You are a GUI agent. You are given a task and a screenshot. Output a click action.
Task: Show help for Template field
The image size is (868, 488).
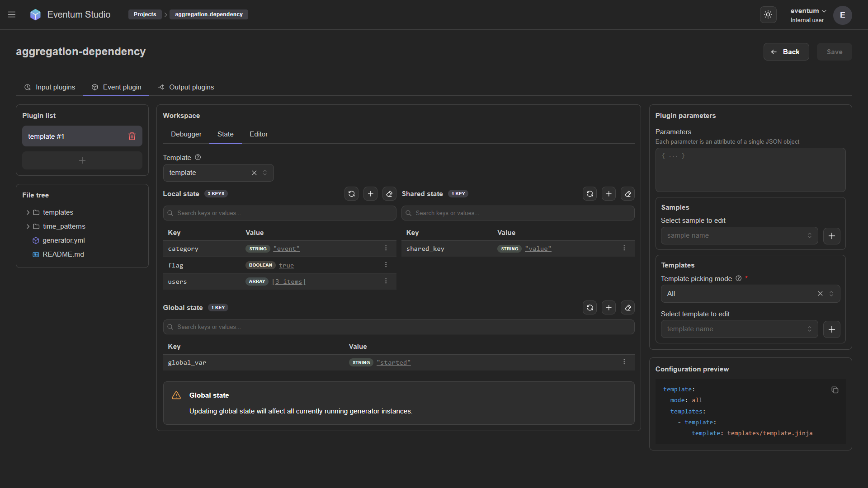click(198, 157)
